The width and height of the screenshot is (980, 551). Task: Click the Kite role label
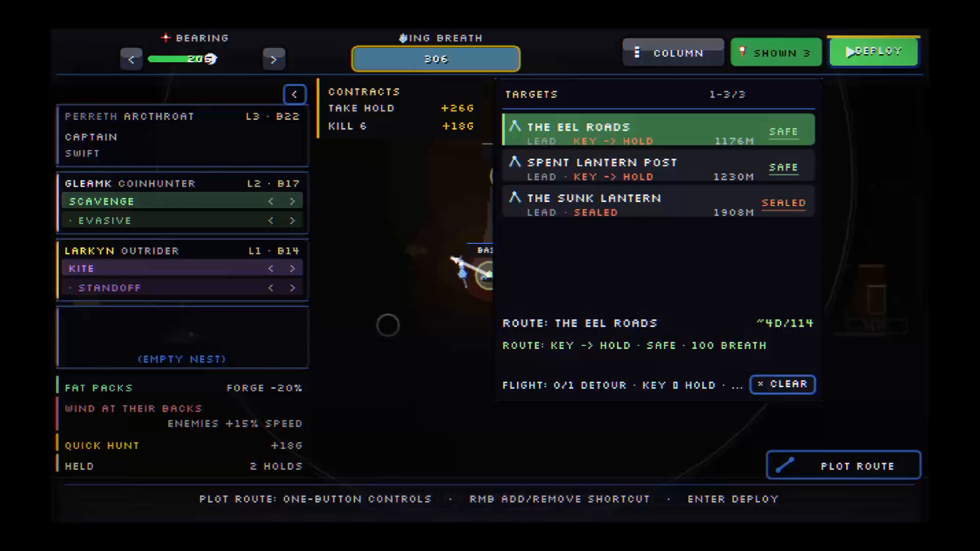click(81, 268)
